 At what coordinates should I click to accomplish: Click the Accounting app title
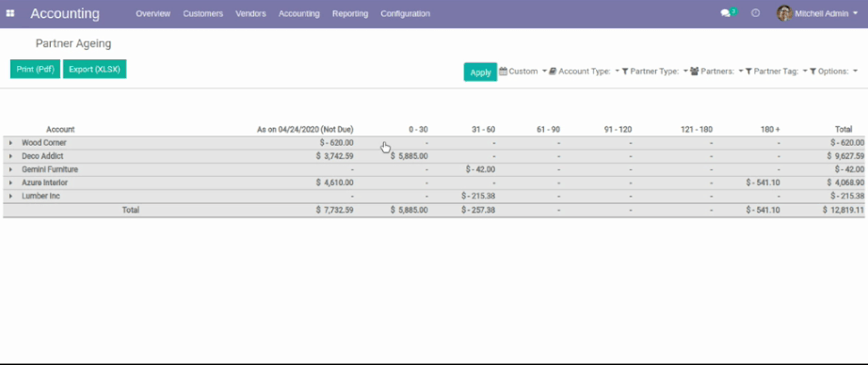[65, 13]
